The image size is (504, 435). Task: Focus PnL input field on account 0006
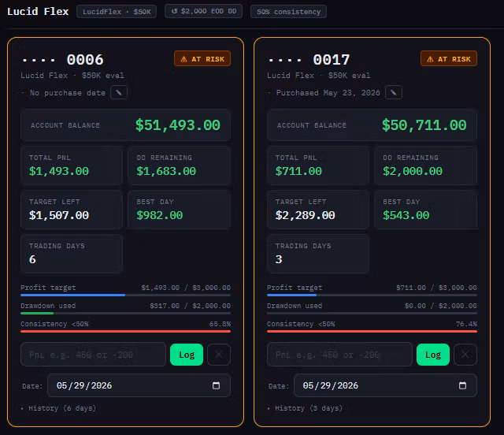[x=93, y=355]
